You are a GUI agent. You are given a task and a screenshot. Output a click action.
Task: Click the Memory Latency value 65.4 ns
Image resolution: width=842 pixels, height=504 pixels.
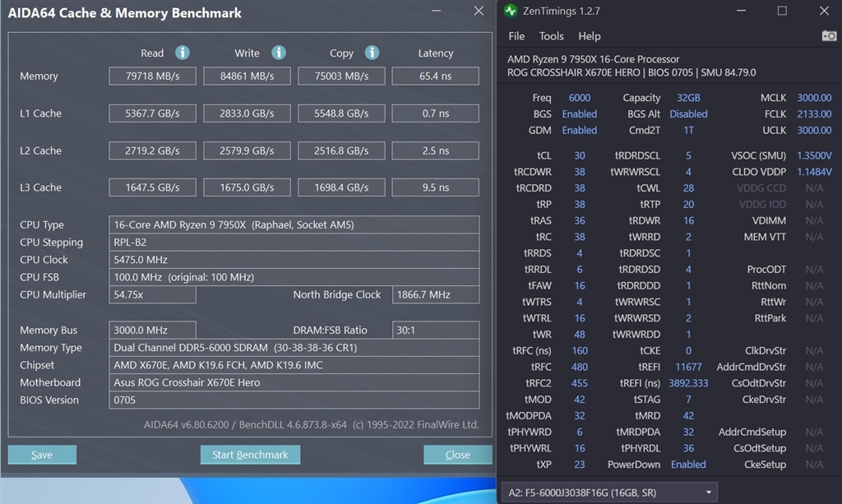436,76
